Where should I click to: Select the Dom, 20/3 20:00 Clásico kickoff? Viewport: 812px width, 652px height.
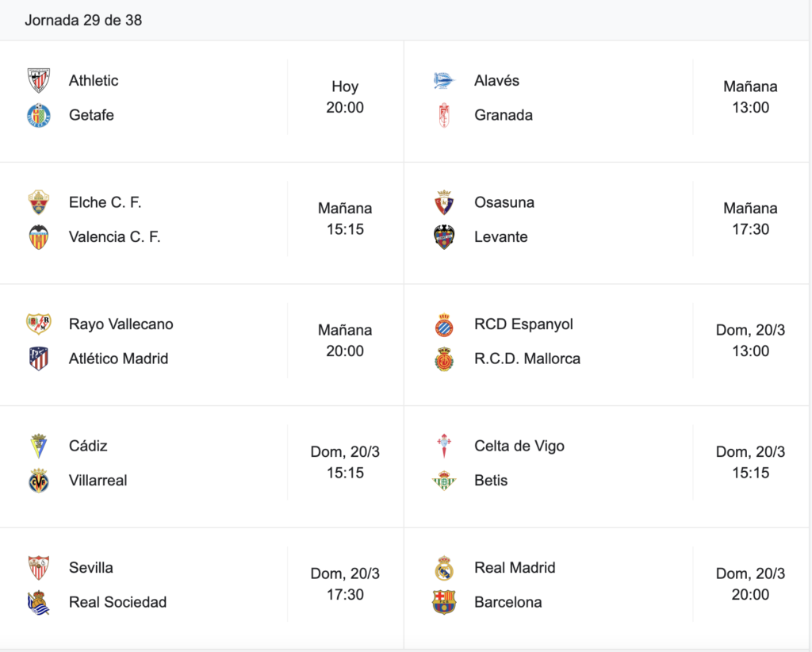tap(750, 584)
